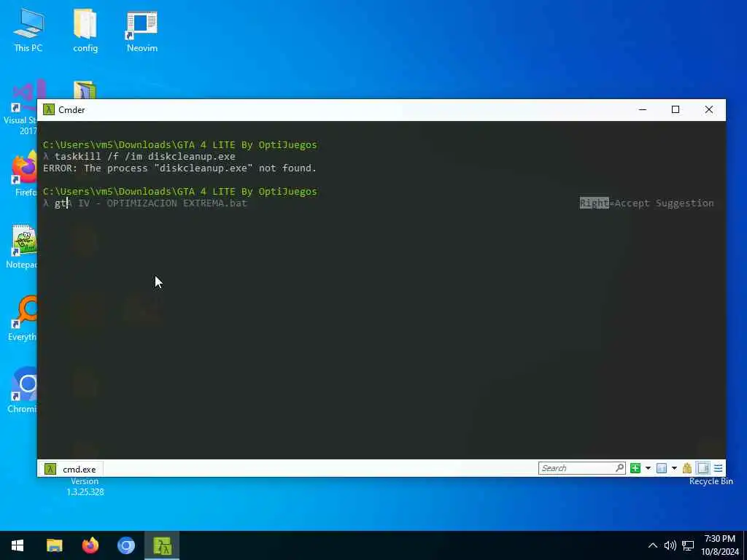The image size is (747, 560).
Task: Create a new console with the green plus
Action: (x=635, y=468)
